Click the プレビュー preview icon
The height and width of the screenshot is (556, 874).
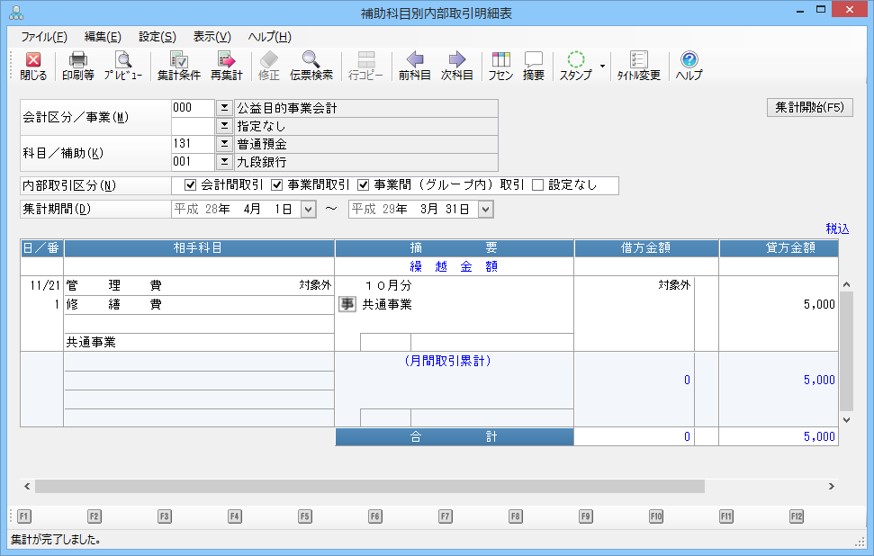[x=122, y=66]
